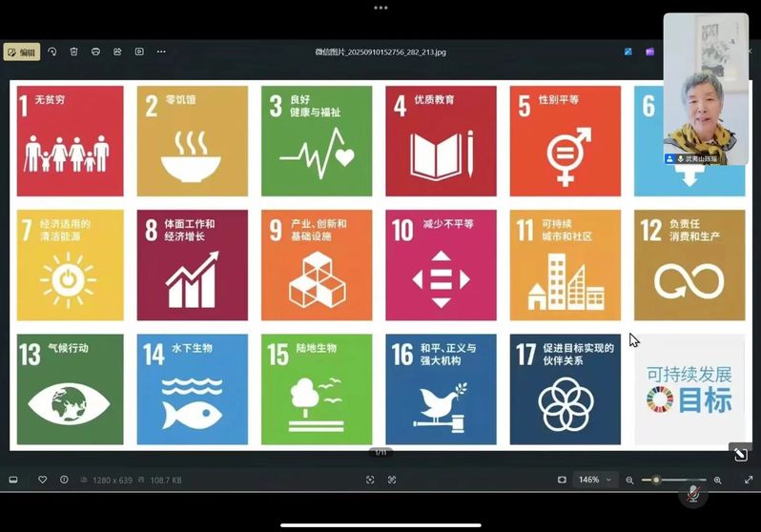
Task: Unmute the muted microphone button
Action: (693, 494)
